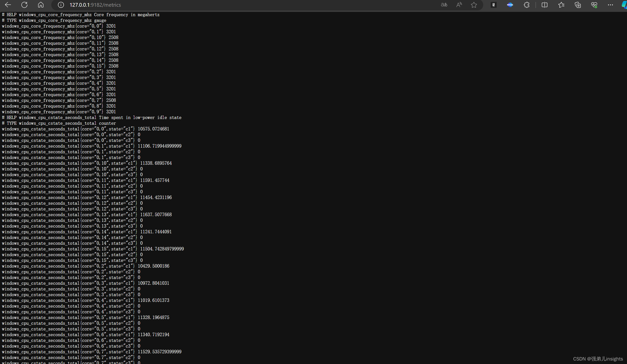This screenshot has width=627, height=364.
Task: Click frequency line for core "0,4"
Action: pos(59,83)
